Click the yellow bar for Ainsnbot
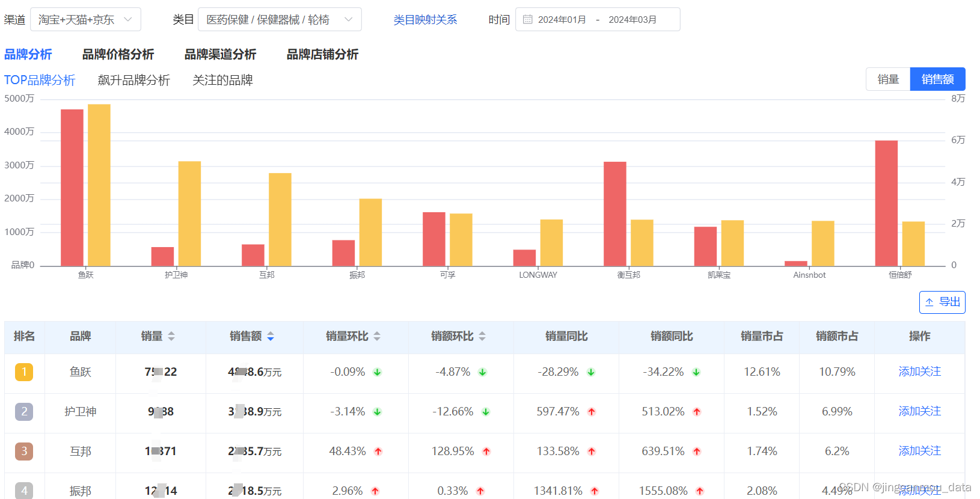980x499 pixels. click(823, 243)
